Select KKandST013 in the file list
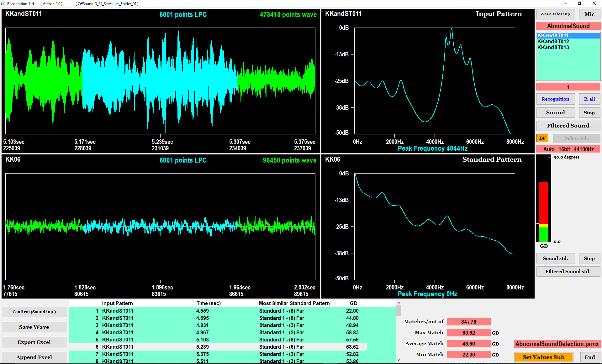602x364 pixels. coord(553,47)
